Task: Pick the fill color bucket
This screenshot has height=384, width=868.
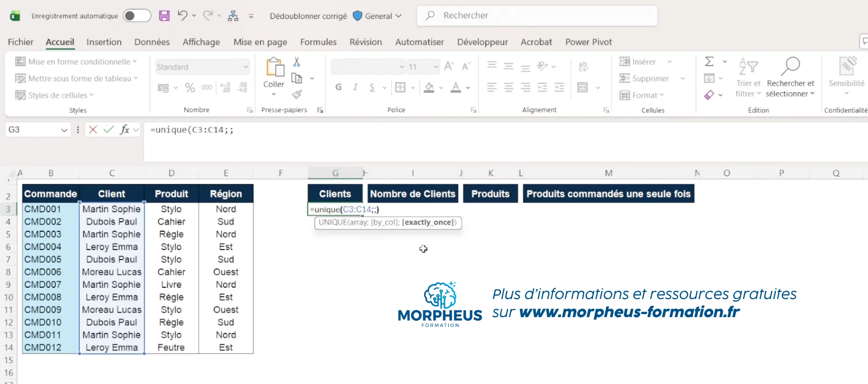Action: [429, 87]
